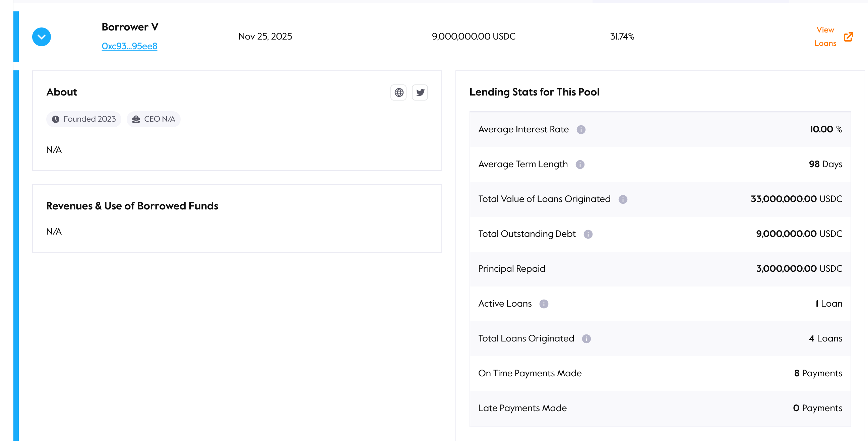Click the Nov 25, 2025 date
This screenshot has height=441, width=868.
265,37
